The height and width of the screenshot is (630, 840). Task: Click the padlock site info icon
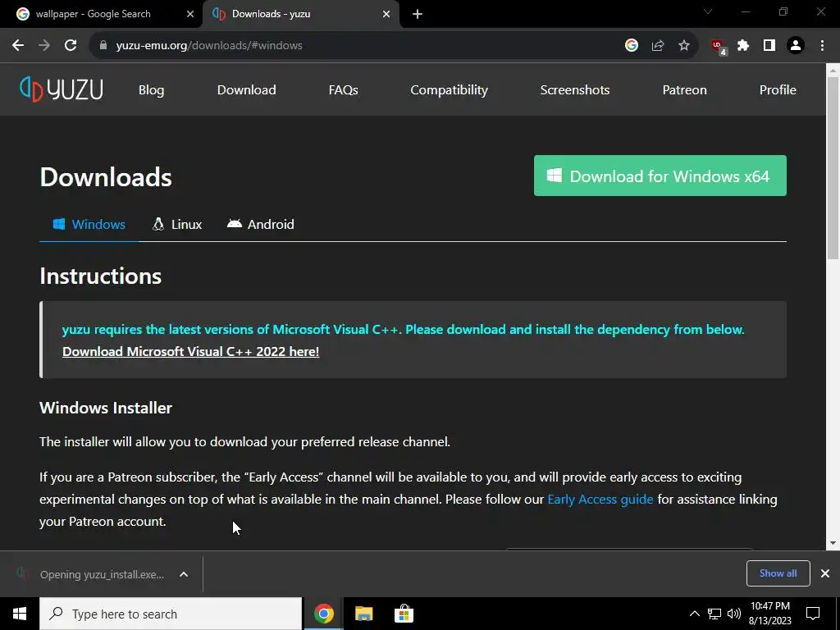103,46
